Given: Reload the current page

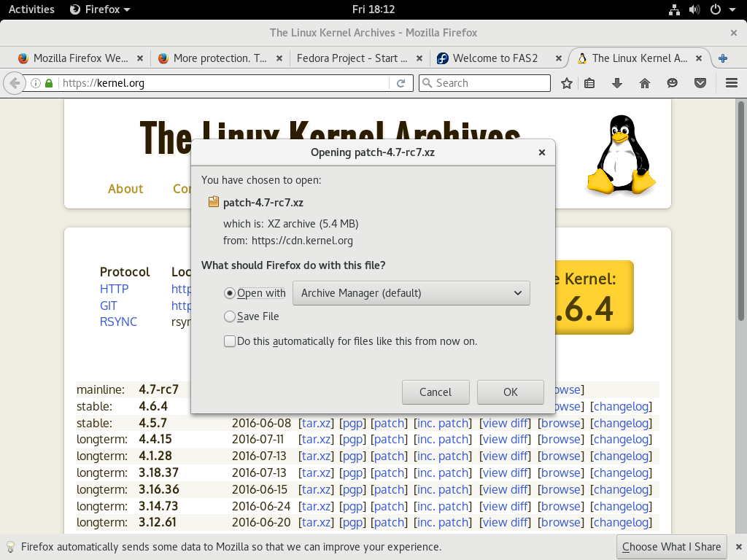Looking at the screenshot, I should coord(400,83).
